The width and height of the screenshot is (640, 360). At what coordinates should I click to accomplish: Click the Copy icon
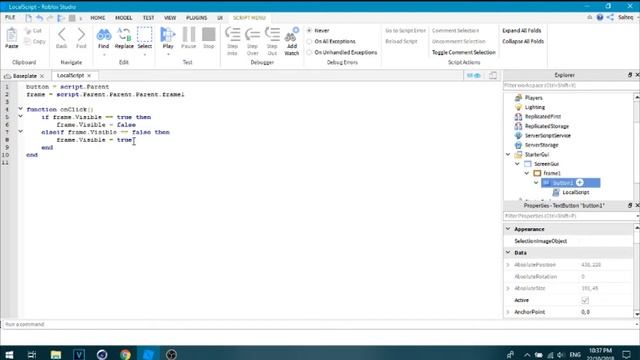click(28, 41)
